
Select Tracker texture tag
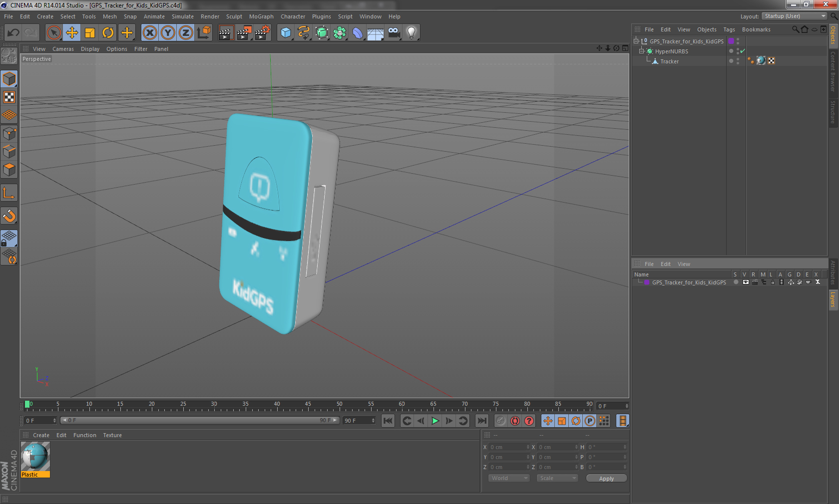761,61
